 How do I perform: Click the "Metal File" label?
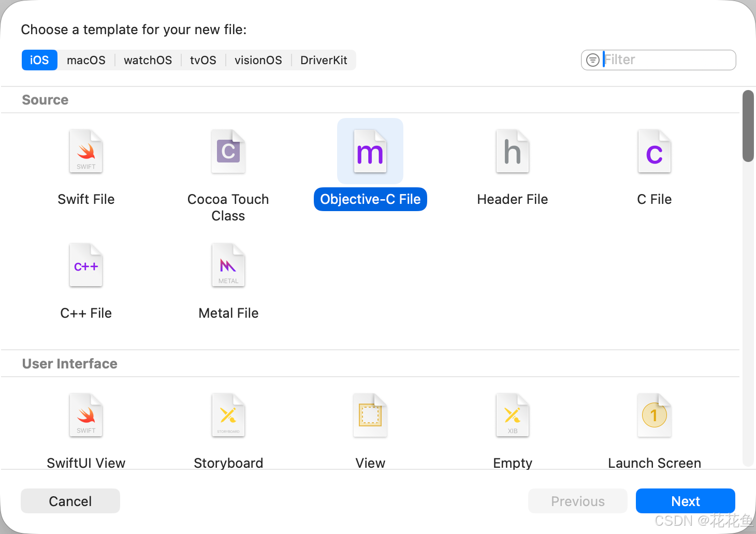(x=228, y=313)
